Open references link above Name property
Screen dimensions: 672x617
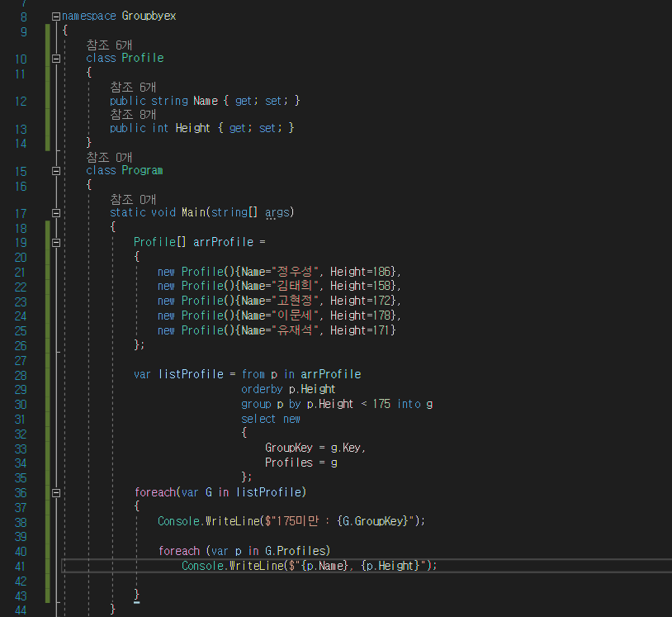coord(133,87)
